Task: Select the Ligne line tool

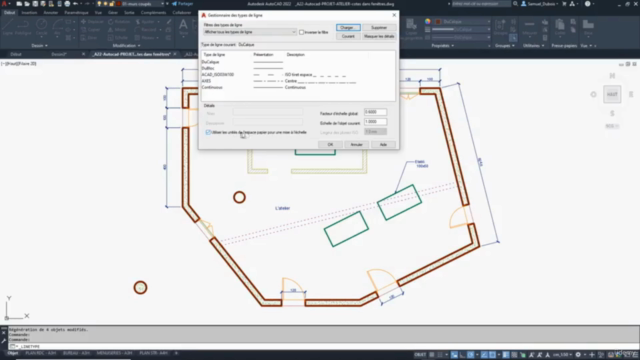Action: pyautogui.click(x=8, y=27)
